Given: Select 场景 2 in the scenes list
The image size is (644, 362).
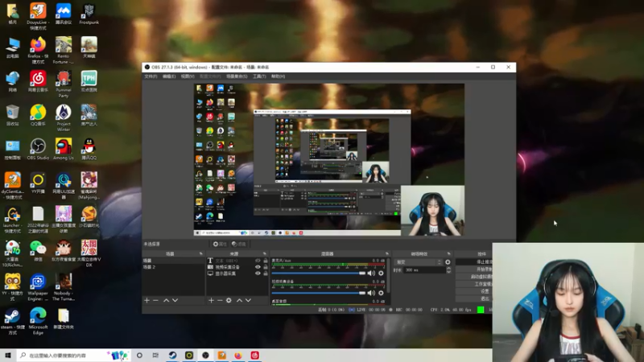Looking at the screenshot, I should point(173,267).
